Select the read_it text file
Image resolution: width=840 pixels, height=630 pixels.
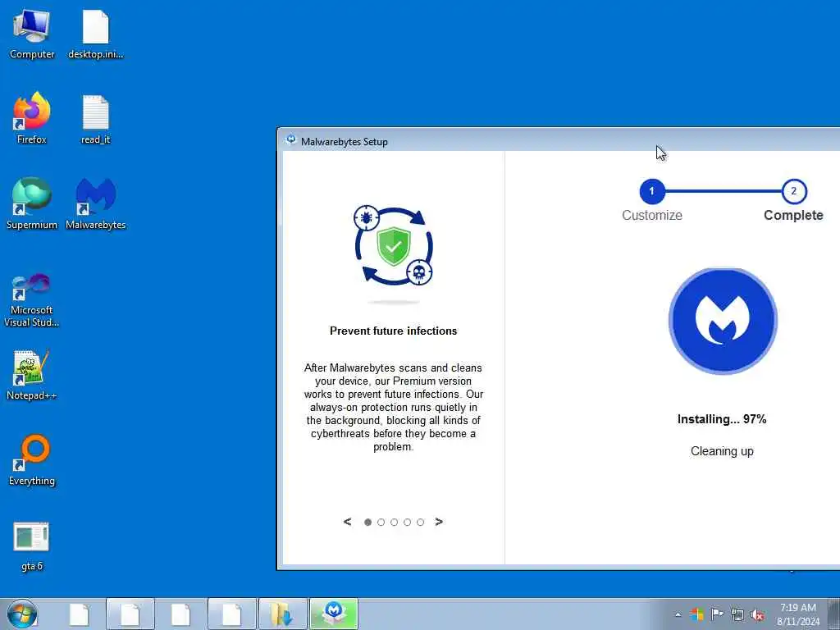(x=95, y=119)
